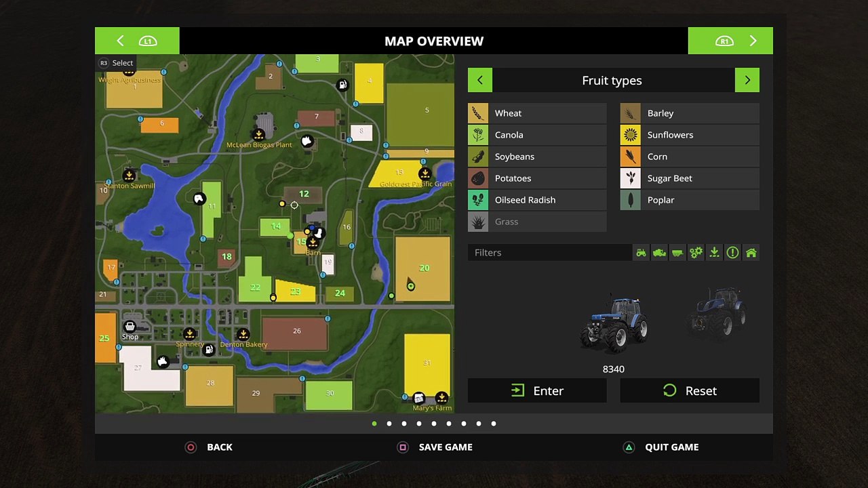Click the cow pasture icon near field 7
Image resolution: width=868 pixels, height=488 pixels.
pyautogui.click(x=307, y=141)
